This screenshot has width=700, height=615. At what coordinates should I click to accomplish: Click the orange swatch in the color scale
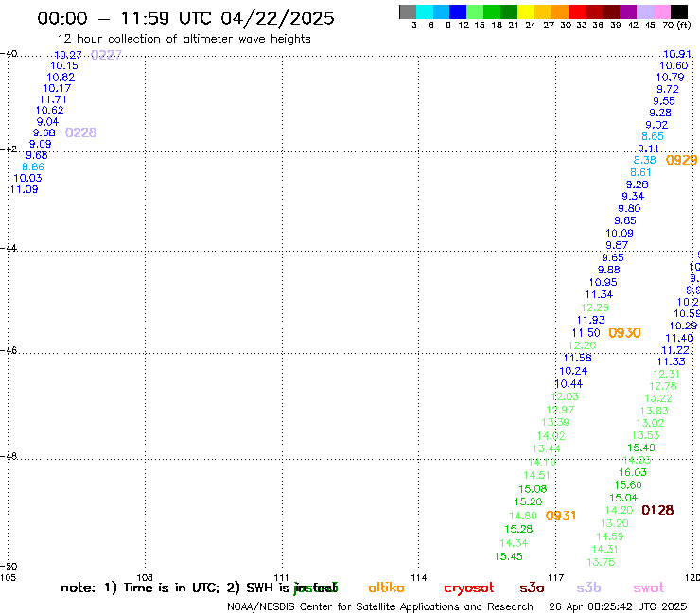click(x=560, y=11)
